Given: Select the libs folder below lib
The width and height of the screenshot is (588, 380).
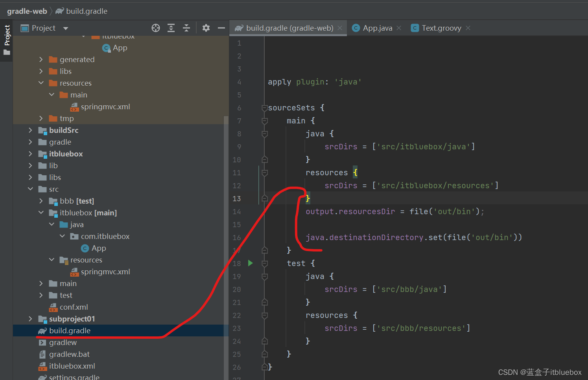Looking at the screenshot, I should pyautogui.click(x=55, y=177).
